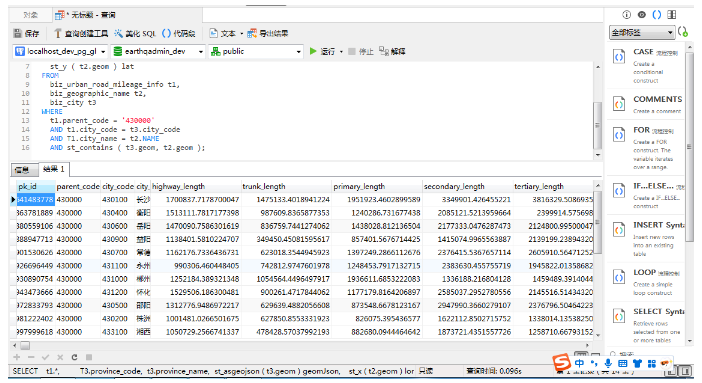
Task: Switch to the 对象 objects tab
Action: tap(30, 15)
